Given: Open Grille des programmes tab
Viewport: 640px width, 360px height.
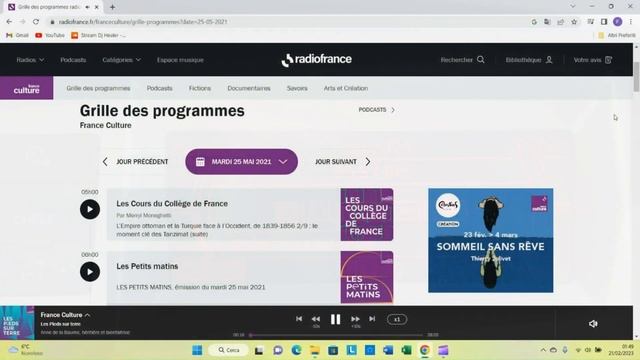Looking at the screenshot, I should [98, 88].
